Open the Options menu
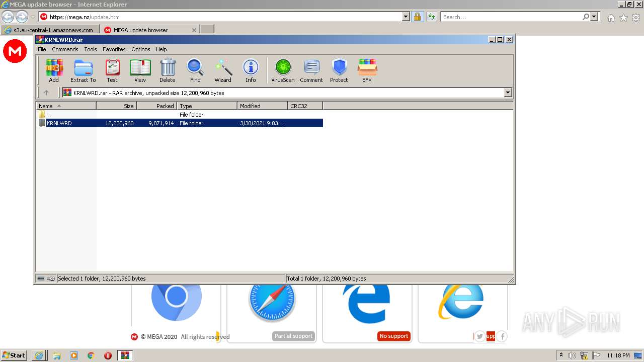Viewport: 644px width, 362px height. [141, 49]
